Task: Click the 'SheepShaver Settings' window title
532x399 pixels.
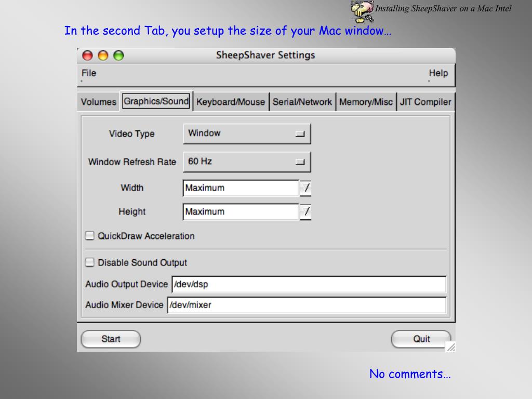Action: tap(265, 55)
